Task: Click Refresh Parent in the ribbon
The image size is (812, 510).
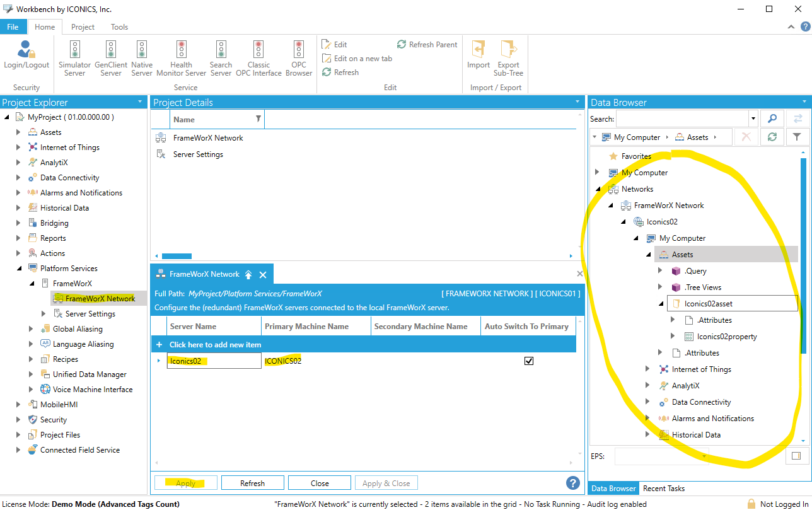Action: pos(427,44)
